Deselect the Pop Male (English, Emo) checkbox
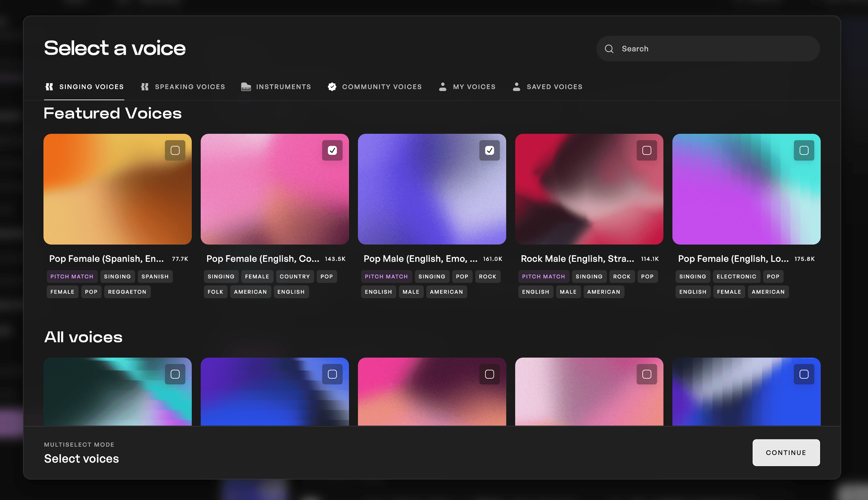 coord(489,150)
